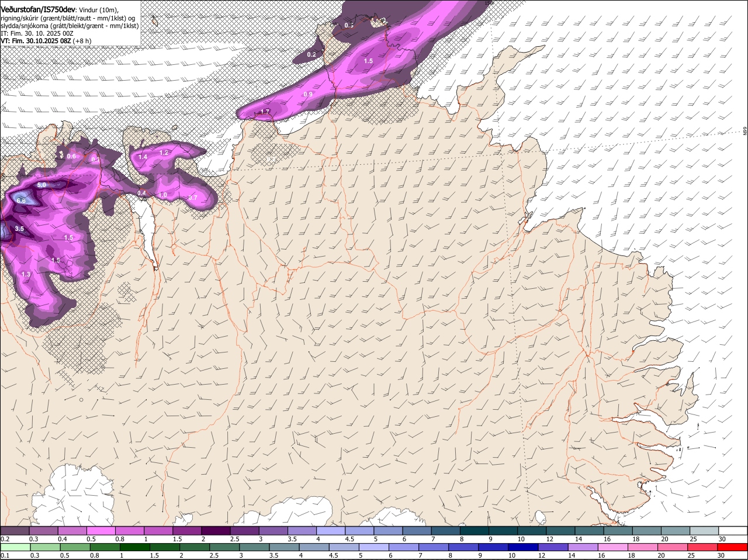Click the '3.5' value inside the purple map area
Screen dimensions: 748x560
(19, 229)
